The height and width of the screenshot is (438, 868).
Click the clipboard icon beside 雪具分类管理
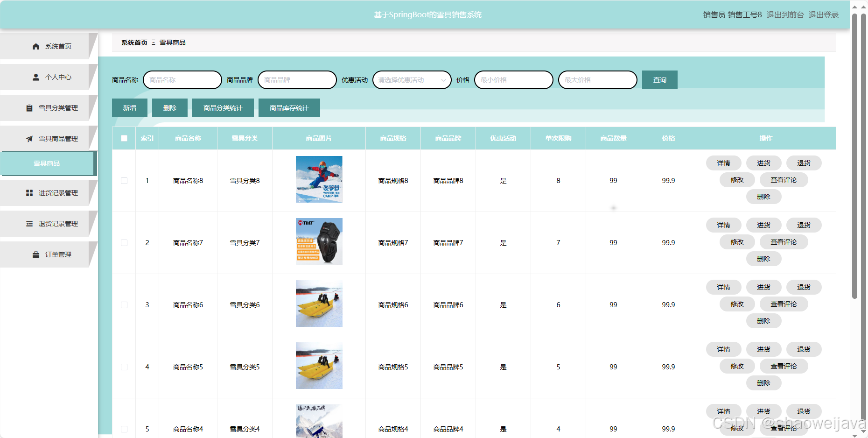[29, 108]
